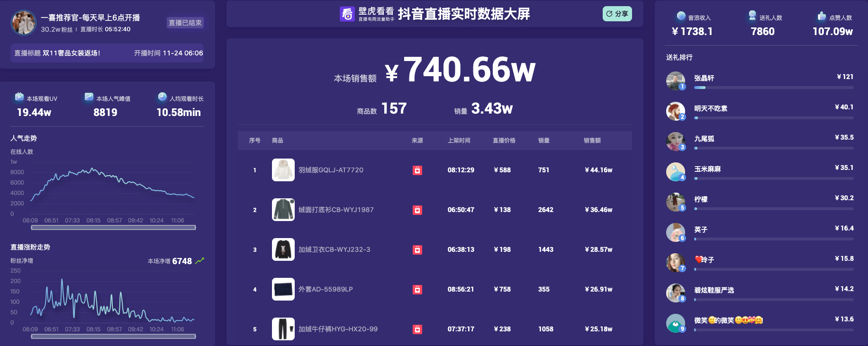The image size is (868, 346).
Task: Click avatar of gifter 玲子
Action: [x=676, y=263]
